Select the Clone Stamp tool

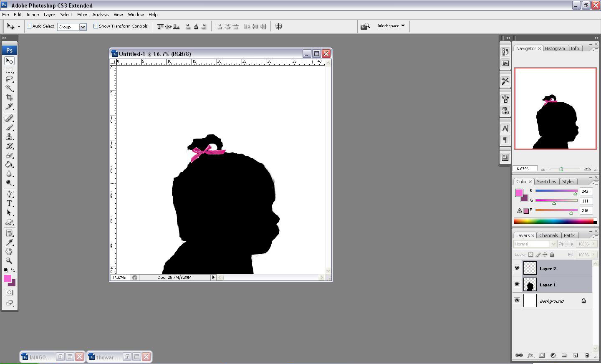pos(9,137)
